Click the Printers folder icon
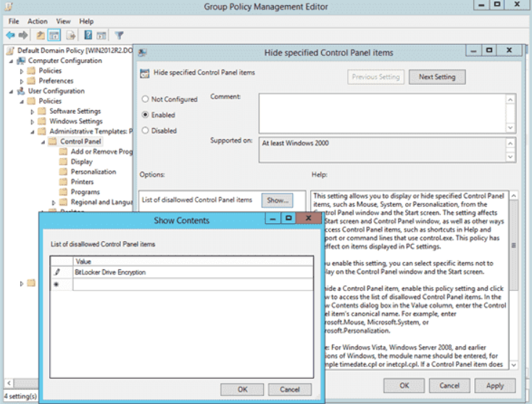The width and height of the screenshot is (532, 404). (63, 182)
